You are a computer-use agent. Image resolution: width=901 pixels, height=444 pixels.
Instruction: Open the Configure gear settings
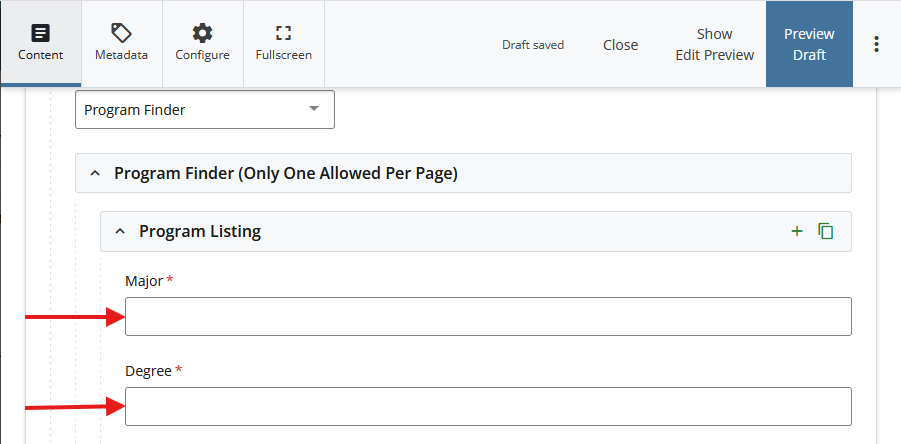pyautogui.click(x=202, y=43)
